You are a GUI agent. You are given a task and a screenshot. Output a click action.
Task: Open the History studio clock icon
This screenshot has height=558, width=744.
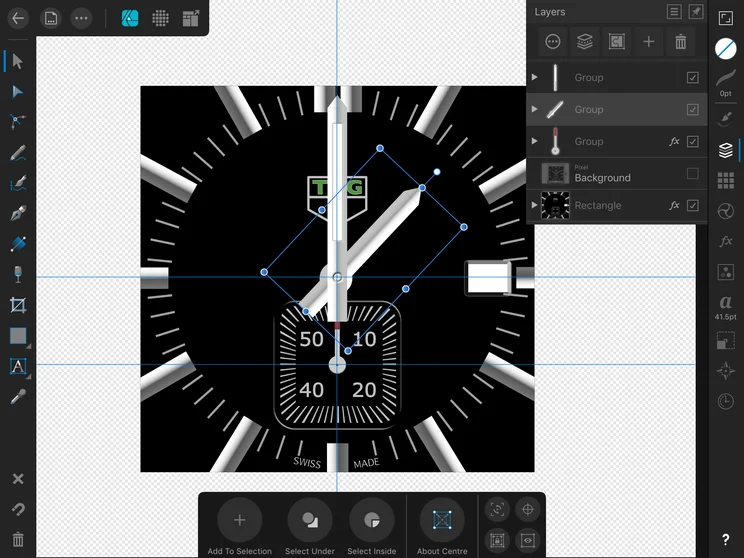click(725, 401)
